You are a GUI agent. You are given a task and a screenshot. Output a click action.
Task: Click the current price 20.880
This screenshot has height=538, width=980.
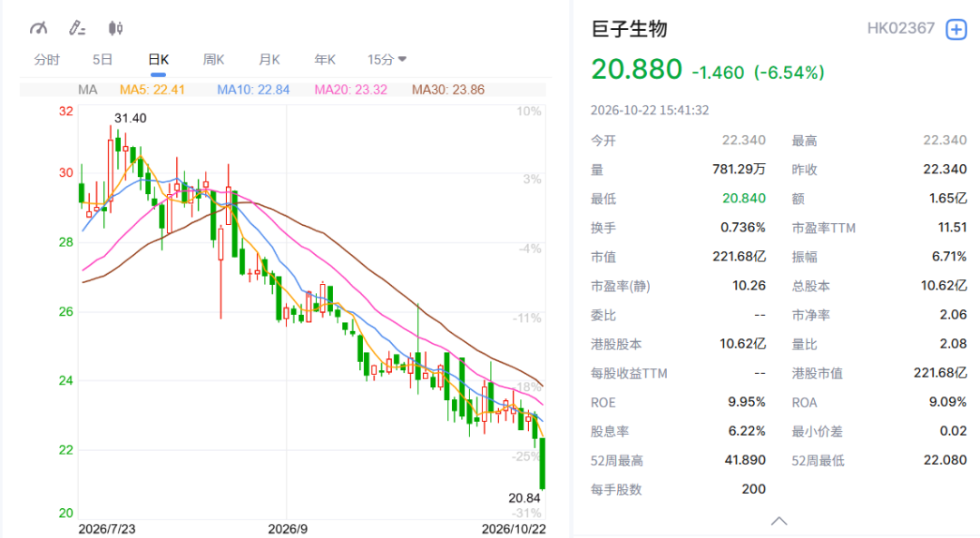coord(636,69)
